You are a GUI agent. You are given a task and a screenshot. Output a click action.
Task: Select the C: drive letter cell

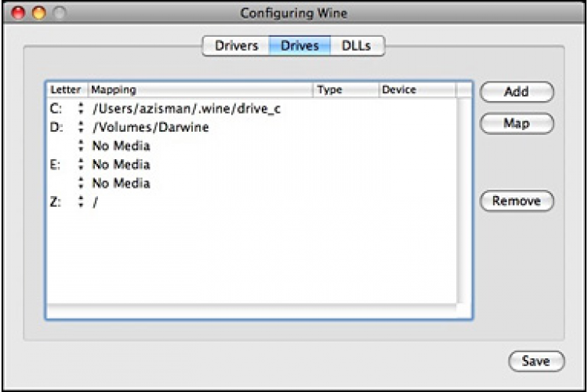click(56, 108)
